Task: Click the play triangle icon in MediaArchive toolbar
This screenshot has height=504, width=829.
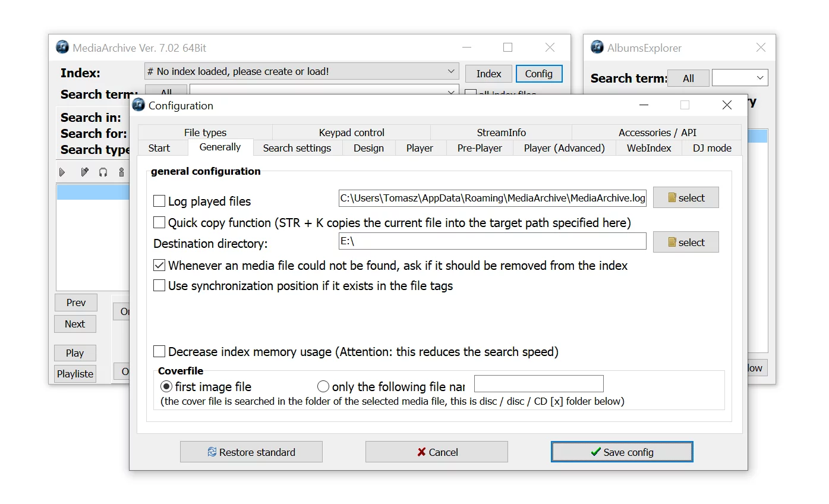Action: pos(62,172)
